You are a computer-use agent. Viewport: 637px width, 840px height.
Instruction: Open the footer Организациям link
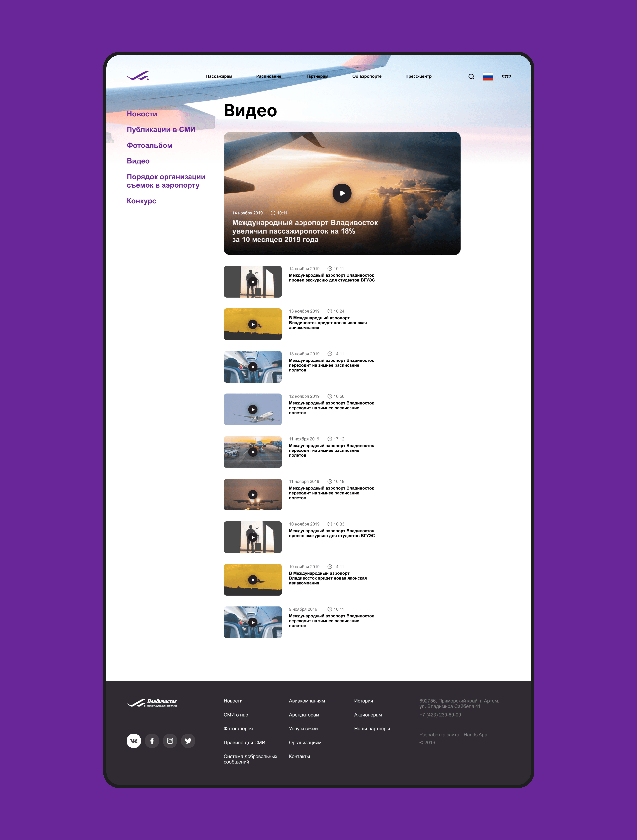pos(305,742)
